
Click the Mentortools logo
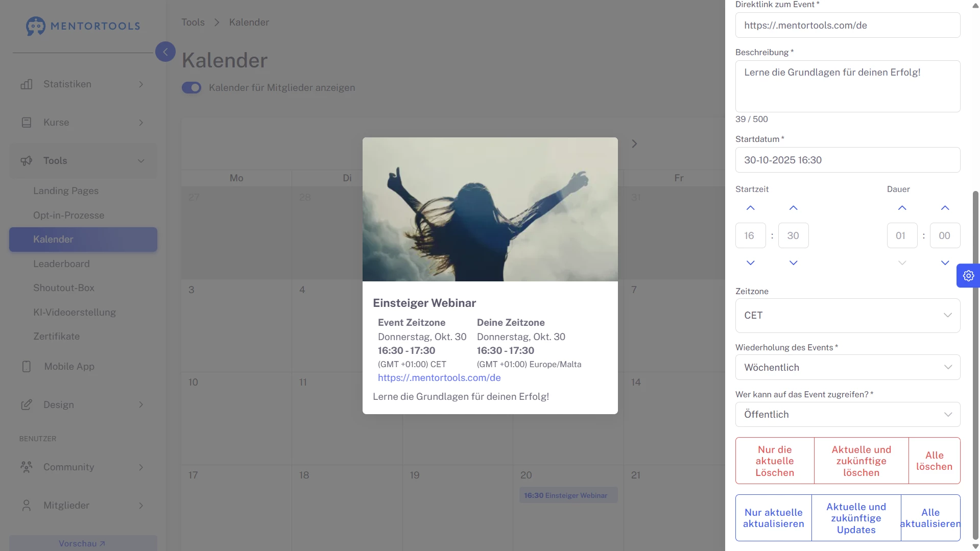click(83, 26)
